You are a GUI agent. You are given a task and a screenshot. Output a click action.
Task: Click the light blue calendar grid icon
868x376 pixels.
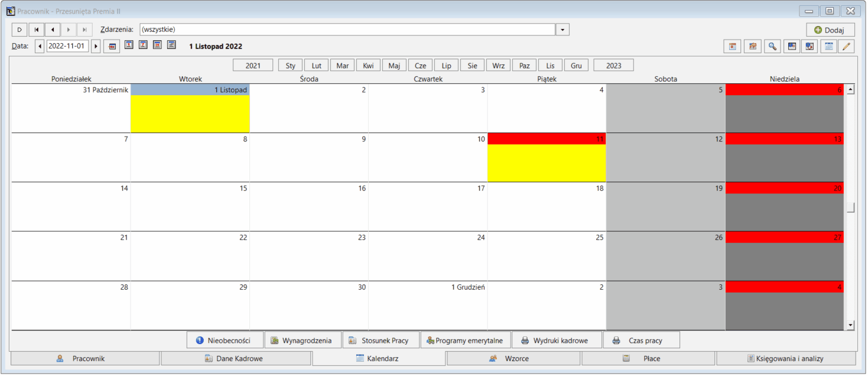[x=829, y=47]
